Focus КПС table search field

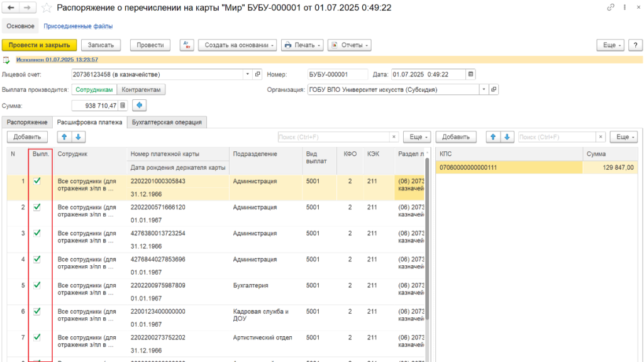[x=557, y=137]
